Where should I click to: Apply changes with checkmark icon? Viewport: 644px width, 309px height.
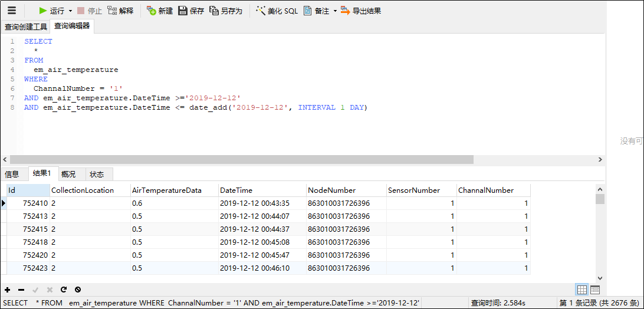point(36,290)
